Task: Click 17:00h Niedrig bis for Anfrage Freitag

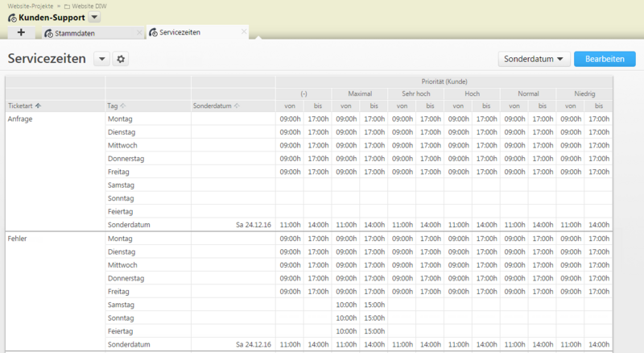Action: tap(599, 172)
